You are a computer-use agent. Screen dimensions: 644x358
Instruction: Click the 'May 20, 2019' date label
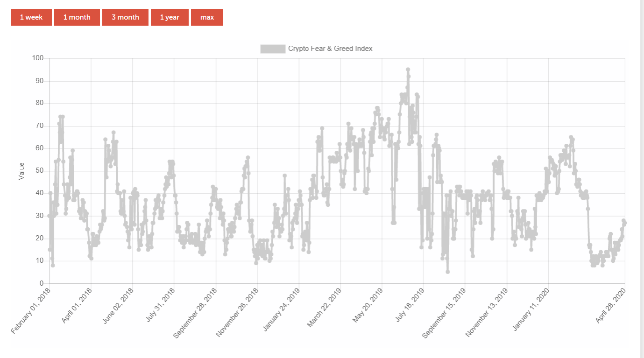368,306
